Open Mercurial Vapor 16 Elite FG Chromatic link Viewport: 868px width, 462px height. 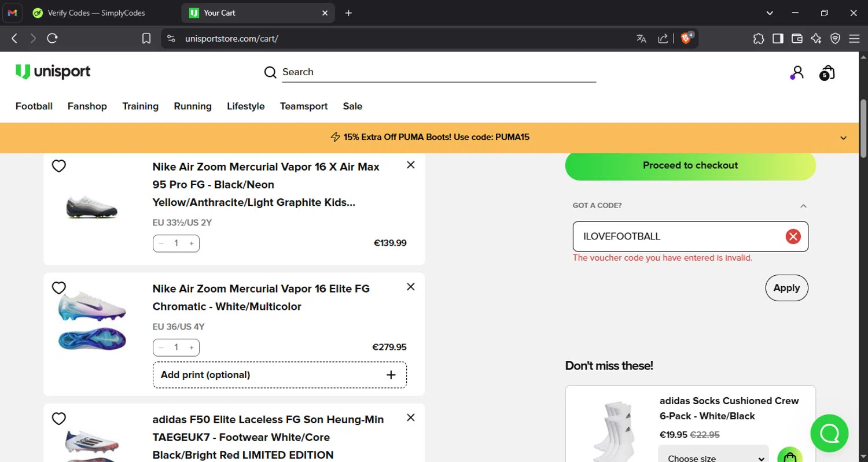[261, 297]
